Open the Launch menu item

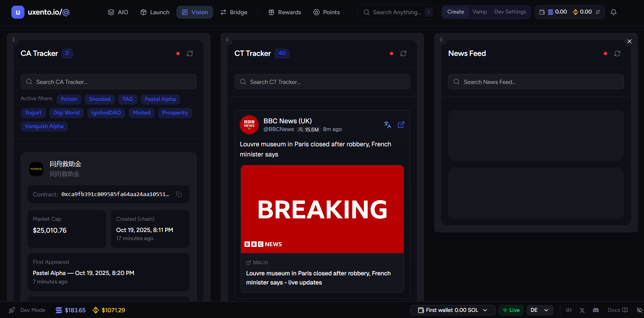coord(155,12)
